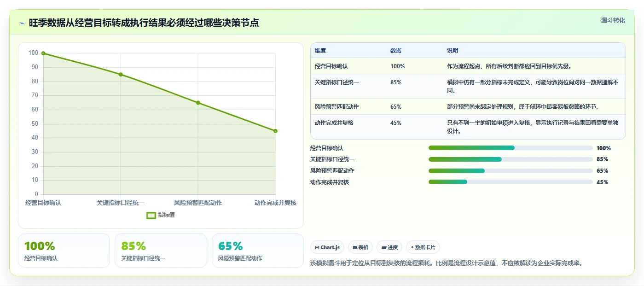
Task: Click y-axis tick label 50
Action: point(35,124)
